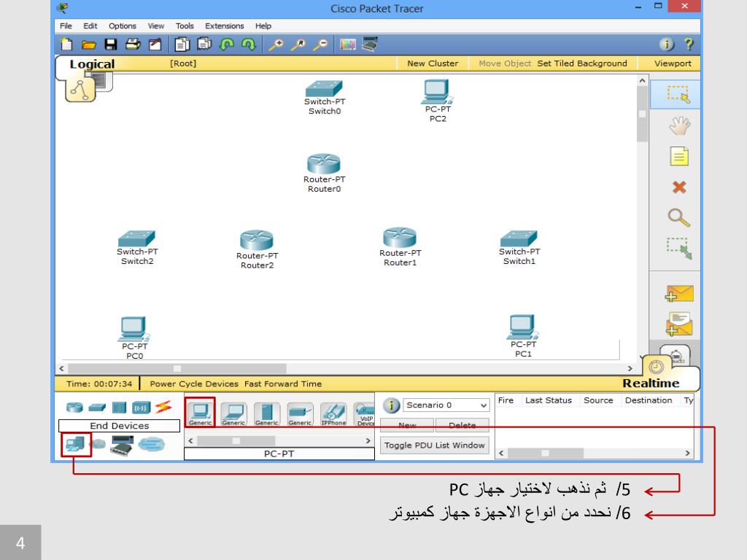Screen dimensions: 747x560
Task: Click Set Tiled Background
Action: coord(582,63)
